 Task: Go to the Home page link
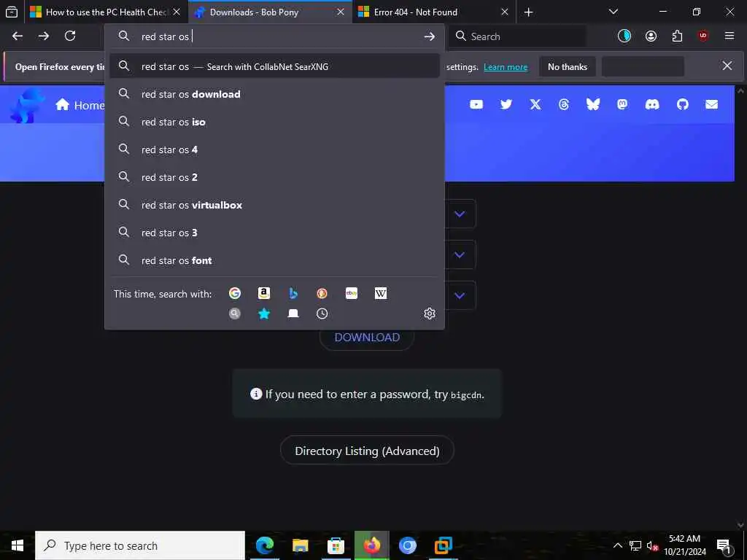[x=80, y=105]
